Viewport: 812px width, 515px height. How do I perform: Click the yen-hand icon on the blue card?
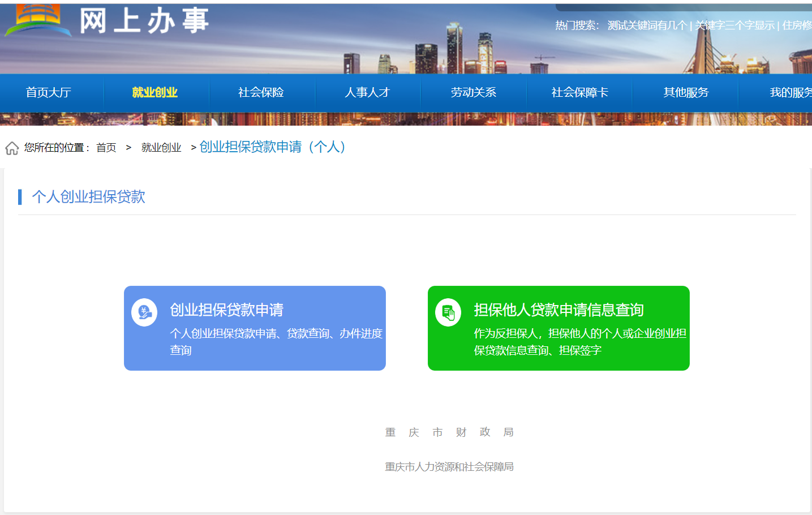[144, 312]
